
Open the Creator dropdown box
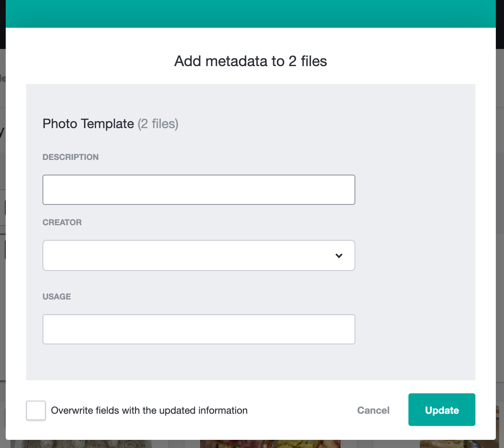tap(199, 255)
